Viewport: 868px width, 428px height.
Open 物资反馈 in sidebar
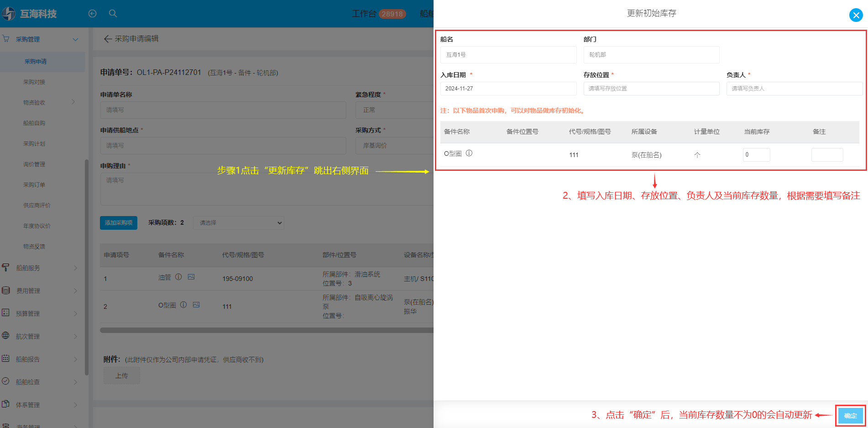click(34, 246)
